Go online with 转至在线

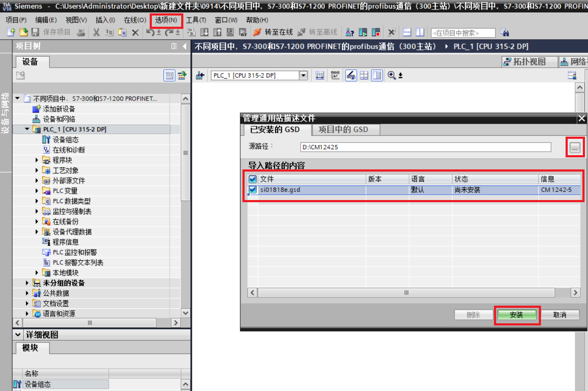coord(273,32)
